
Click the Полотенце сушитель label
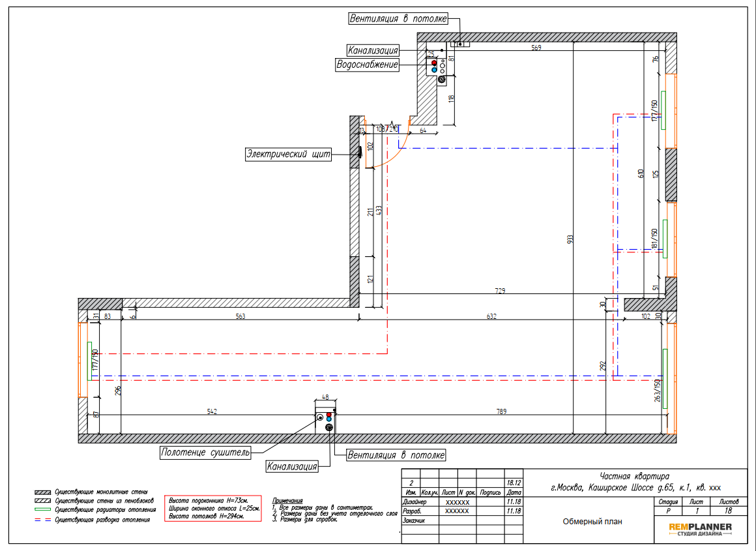point(205,453)
